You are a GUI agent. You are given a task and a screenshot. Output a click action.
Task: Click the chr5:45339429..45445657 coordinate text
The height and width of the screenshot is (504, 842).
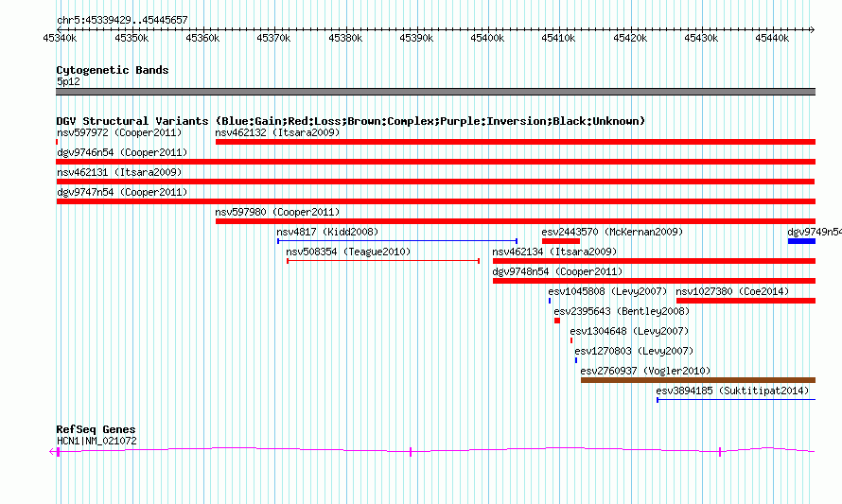pyautogui.click(x=122, y=21)
